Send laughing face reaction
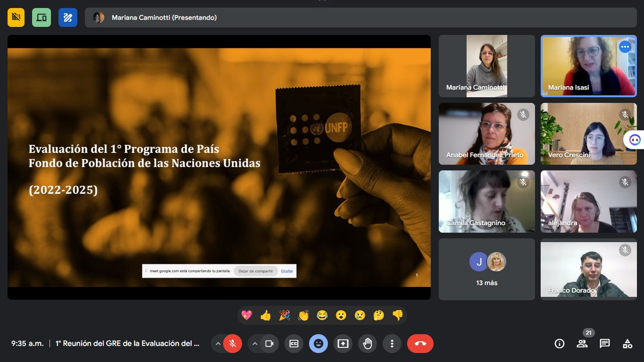This screenshot has height=362, width=644. 322,315
